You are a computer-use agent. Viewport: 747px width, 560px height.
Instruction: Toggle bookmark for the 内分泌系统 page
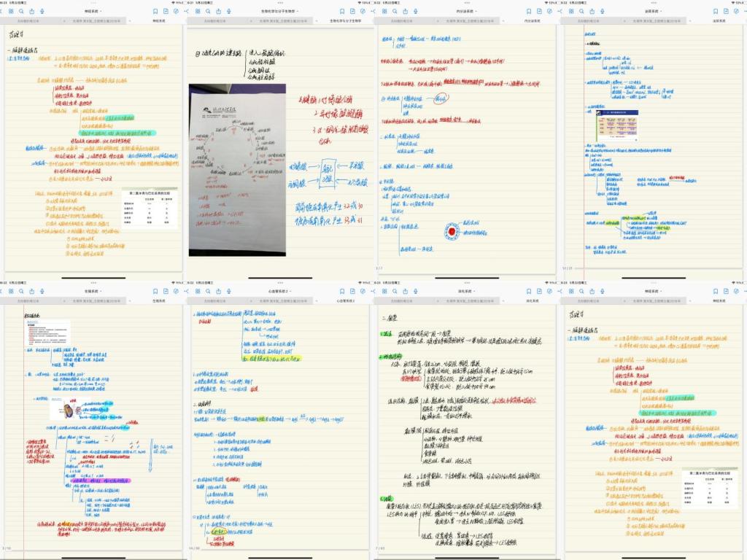[528, 12]
